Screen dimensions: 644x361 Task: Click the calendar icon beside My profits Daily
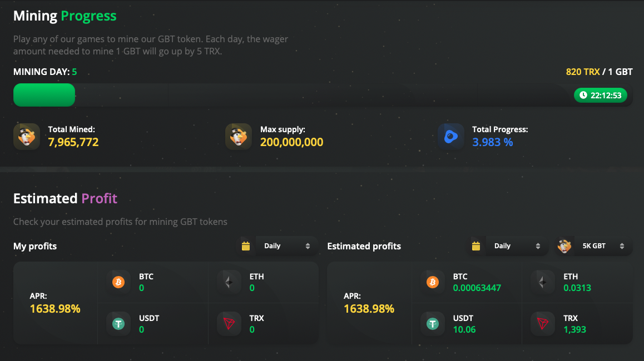(246, 246)
